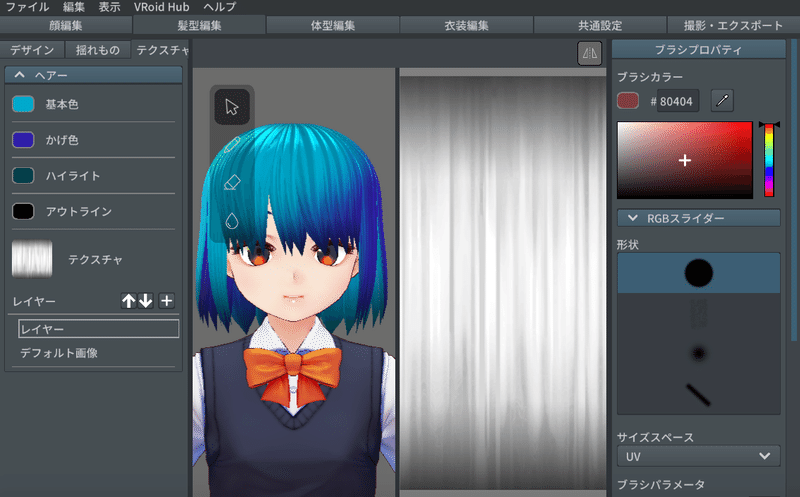Choose the diagonal line brush shape
This screenshot has width=800, height=497.
(698, 394)
